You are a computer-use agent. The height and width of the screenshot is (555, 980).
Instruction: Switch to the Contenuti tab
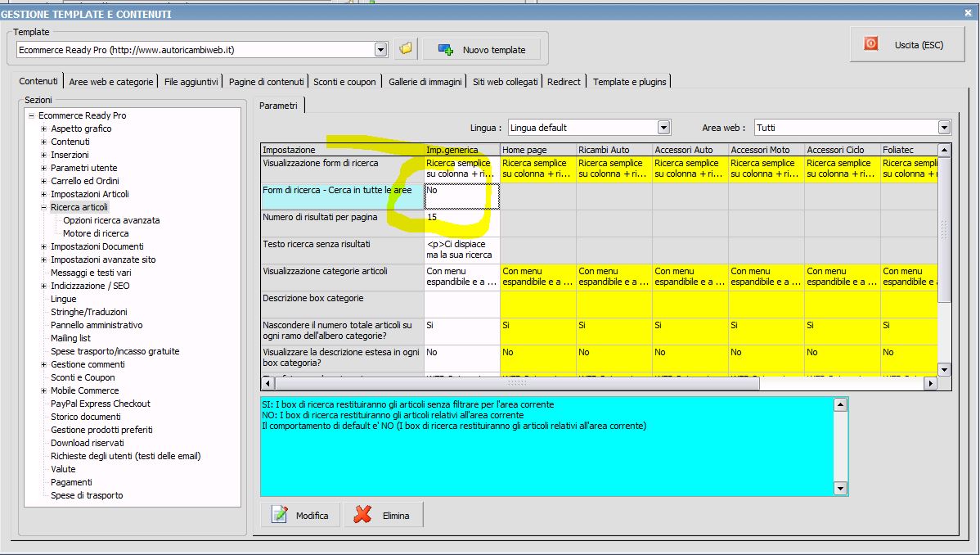pos(38,81)
